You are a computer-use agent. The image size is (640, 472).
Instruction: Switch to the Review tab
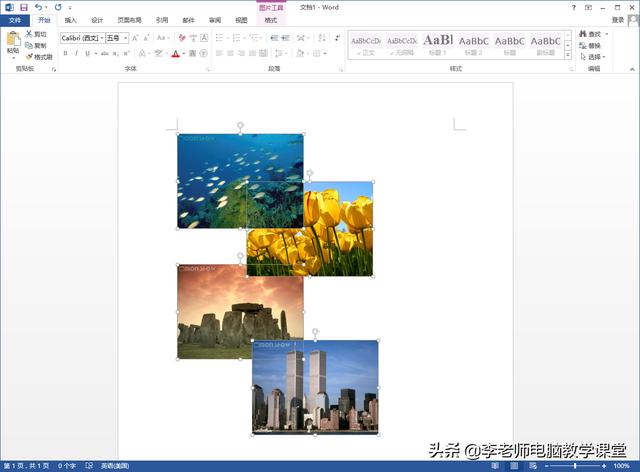click(215, 20)
